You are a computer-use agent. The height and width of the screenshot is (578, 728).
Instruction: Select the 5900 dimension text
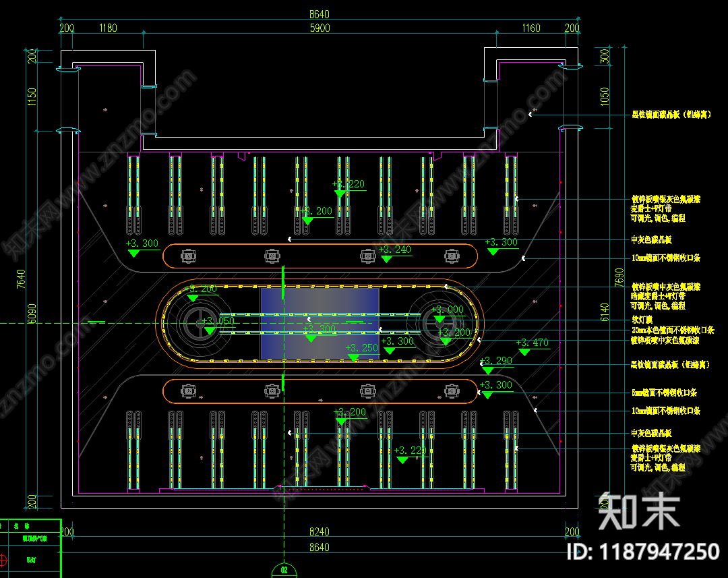(320, 28)
